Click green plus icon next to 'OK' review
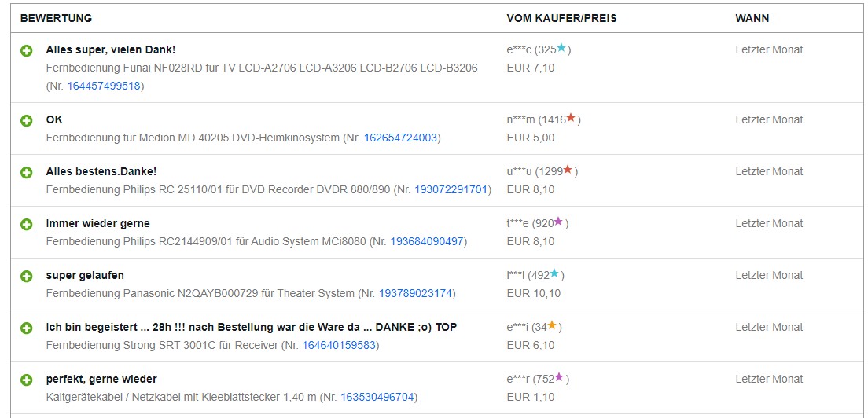The image size is (868, 418). pyautogui.click(x=27, y=120)
